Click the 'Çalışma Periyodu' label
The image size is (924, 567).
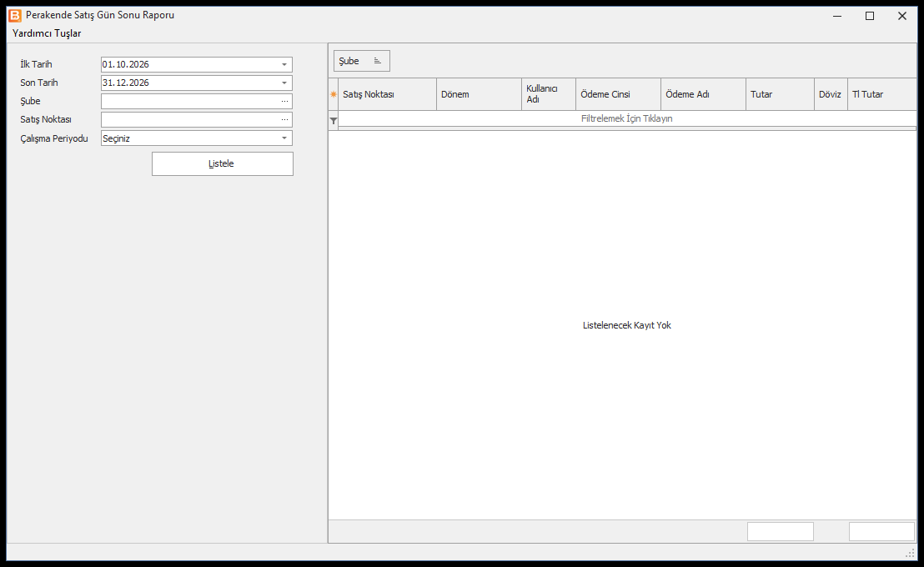pyautogui.click(x=54, y=138)
